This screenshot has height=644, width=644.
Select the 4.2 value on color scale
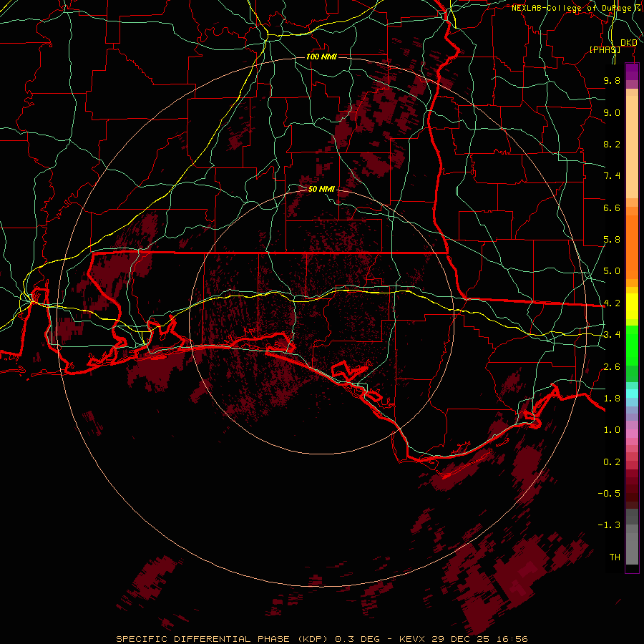pos(612,303)
